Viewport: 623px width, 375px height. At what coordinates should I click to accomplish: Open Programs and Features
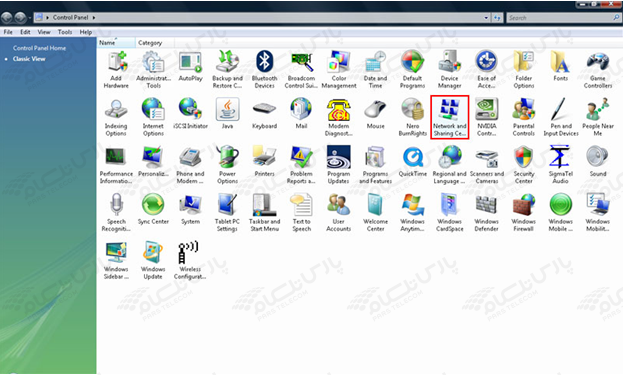(375, 165)
